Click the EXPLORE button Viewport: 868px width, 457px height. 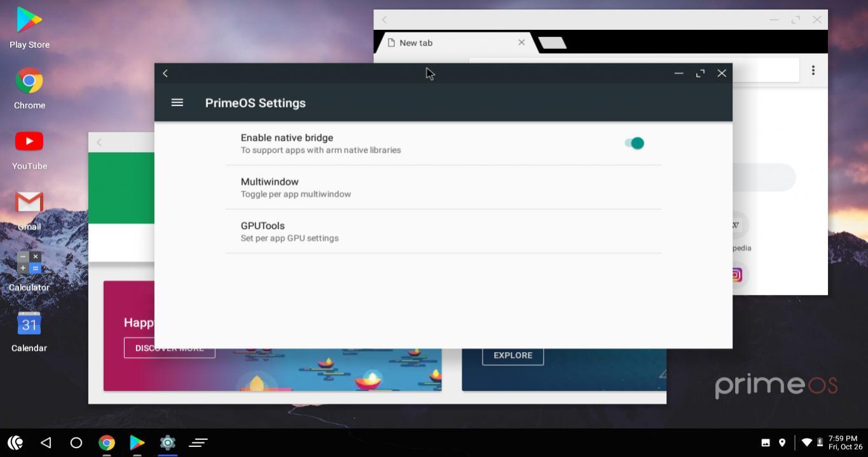(x=513, y=355)
